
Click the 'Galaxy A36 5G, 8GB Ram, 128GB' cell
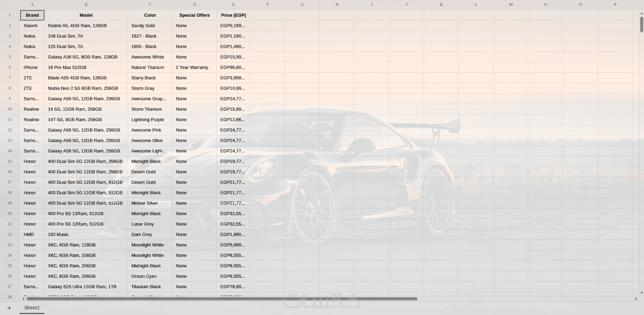tap(86, 57)
